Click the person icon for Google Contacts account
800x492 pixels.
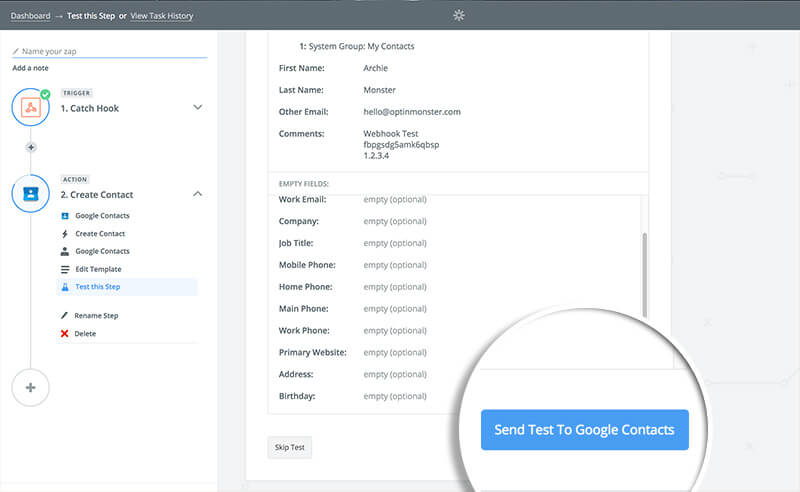click(x=65, y=251)
